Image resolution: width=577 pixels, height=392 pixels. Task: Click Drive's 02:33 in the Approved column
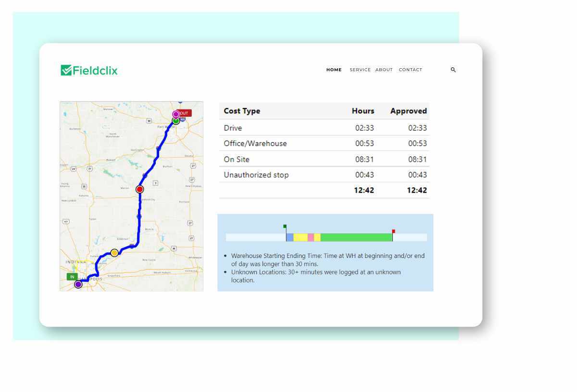pos(417,128)
